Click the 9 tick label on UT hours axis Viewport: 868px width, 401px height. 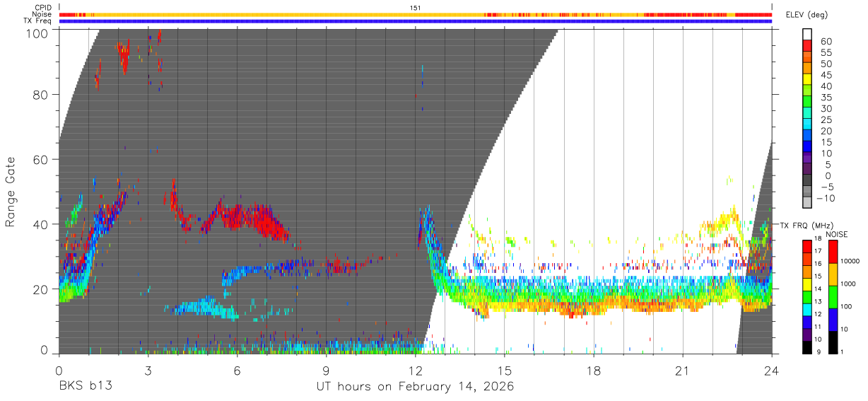tap(327, 371)
